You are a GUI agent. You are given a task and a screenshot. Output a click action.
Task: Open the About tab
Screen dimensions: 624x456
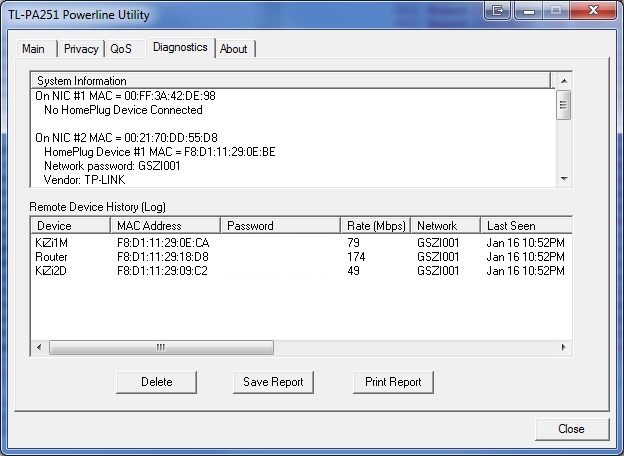pos(233,49)
